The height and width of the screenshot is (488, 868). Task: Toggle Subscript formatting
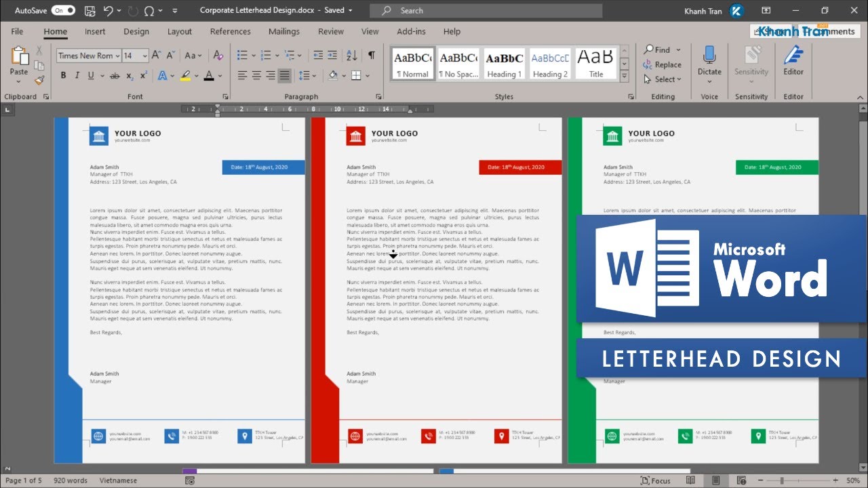coord(130,76)
